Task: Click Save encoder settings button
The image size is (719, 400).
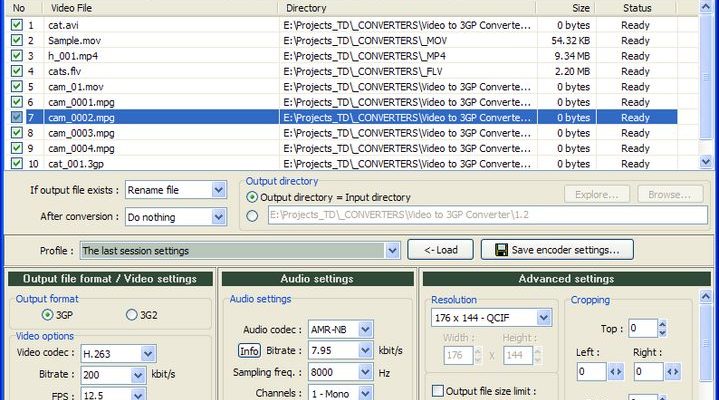Action: coord(557,250)
